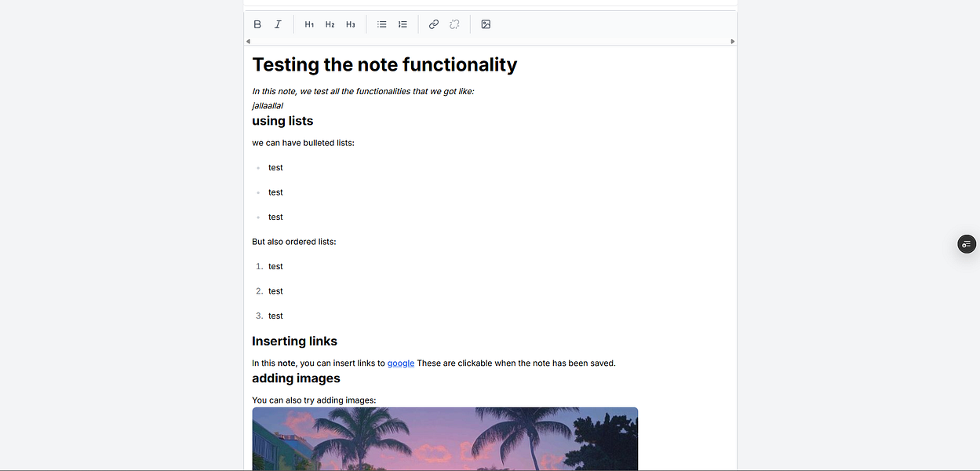The height and width of the screenshot is (471, 980).
Task: Click the italic 'jallaallal' text line
Action: click(x=267, y=105)
